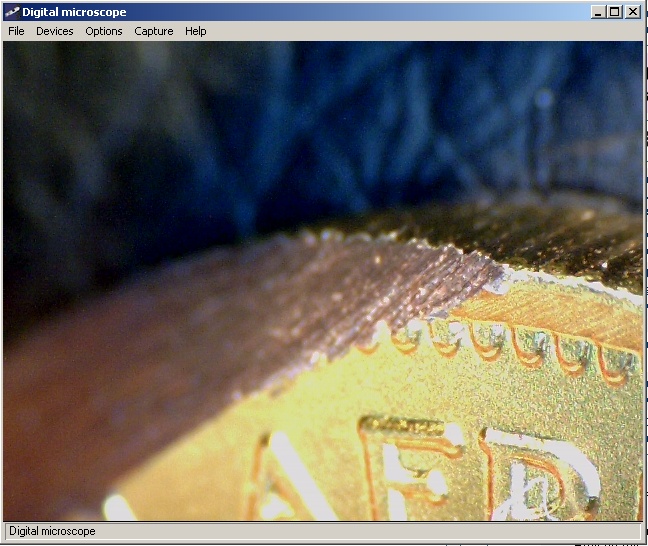Click empty menu bar area right of Help
The height and width of the screenshot is (546, 648).
point(420,31)
